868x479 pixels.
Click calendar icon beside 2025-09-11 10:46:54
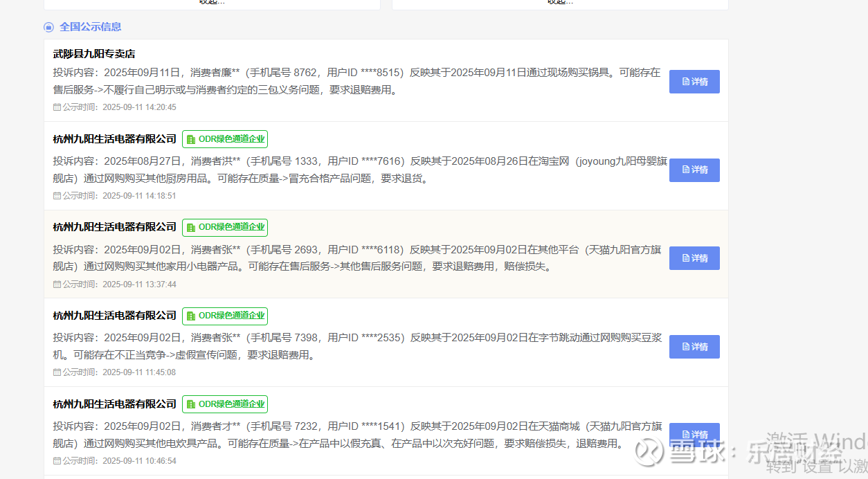point(57,461)
